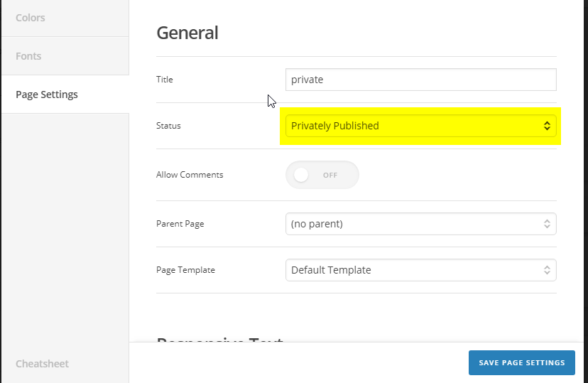Open the Status dropdown showing Privately Published
Viewport: 588px width, 383px height.
tap(420, 126)
